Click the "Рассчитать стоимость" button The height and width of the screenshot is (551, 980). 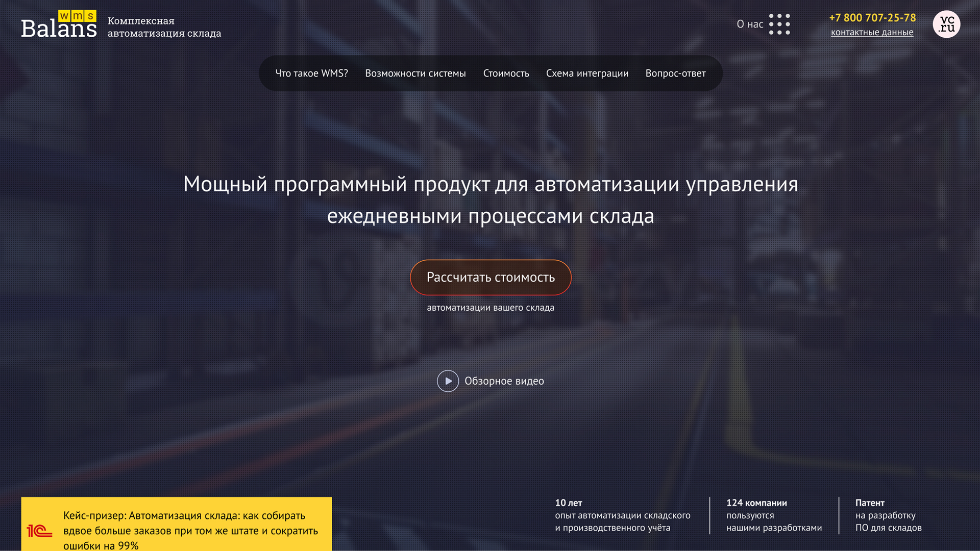pyautogui.click(x=491, y=278)
